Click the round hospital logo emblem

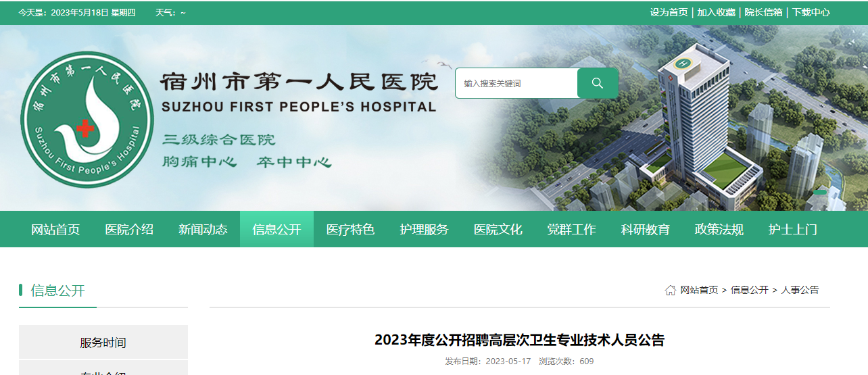(87, 120)
